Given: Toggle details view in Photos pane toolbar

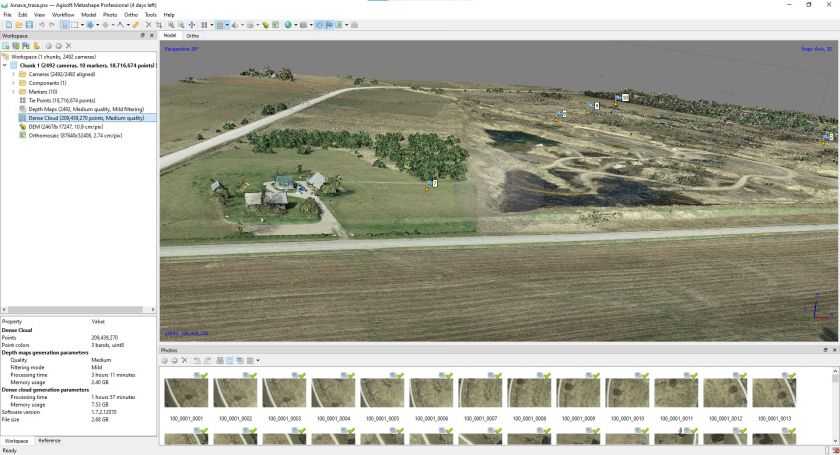Looking at the screenshot, I should 239,360.
